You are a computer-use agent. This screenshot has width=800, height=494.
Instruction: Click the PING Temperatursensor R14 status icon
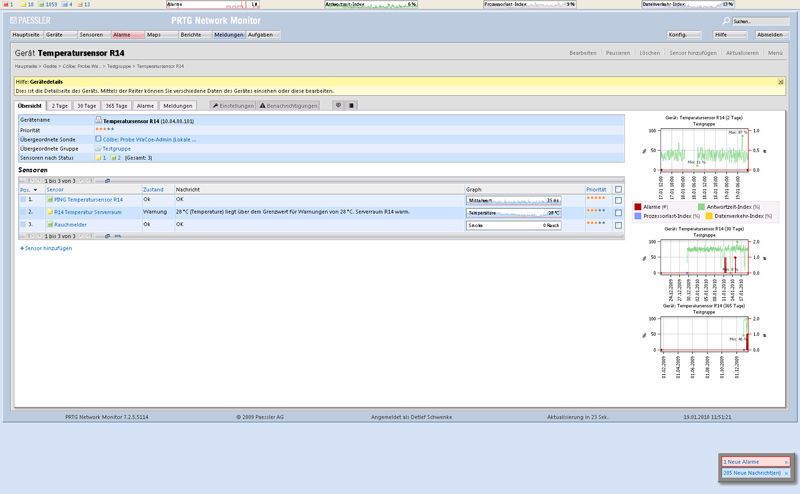[50, 200]
